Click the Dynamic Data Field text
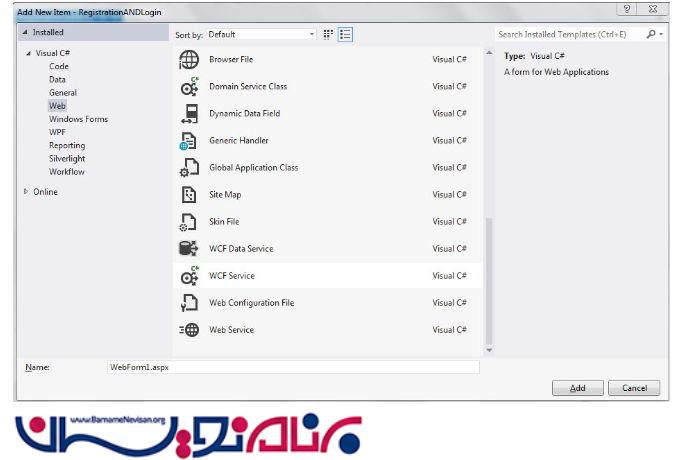 [x=244, y=113]
